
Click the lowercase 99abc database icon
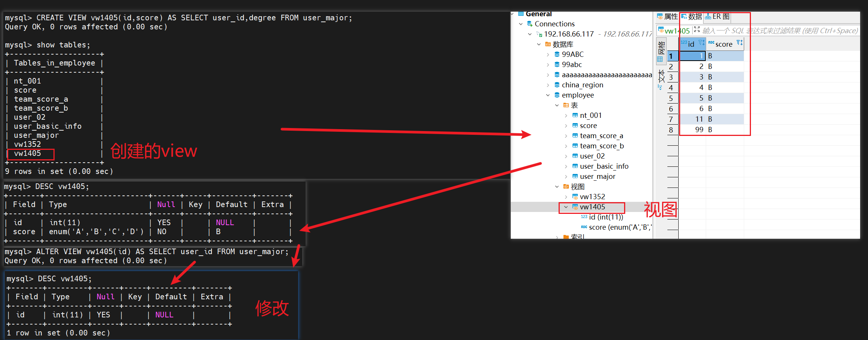tap(557, 65)
